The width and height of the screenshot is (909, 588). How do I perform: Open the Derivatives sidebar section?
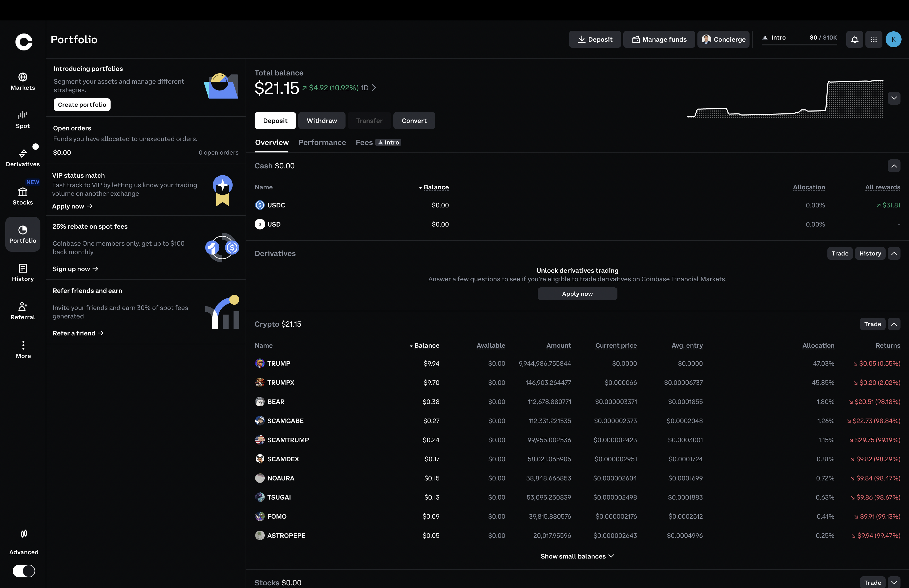[23, 158]
